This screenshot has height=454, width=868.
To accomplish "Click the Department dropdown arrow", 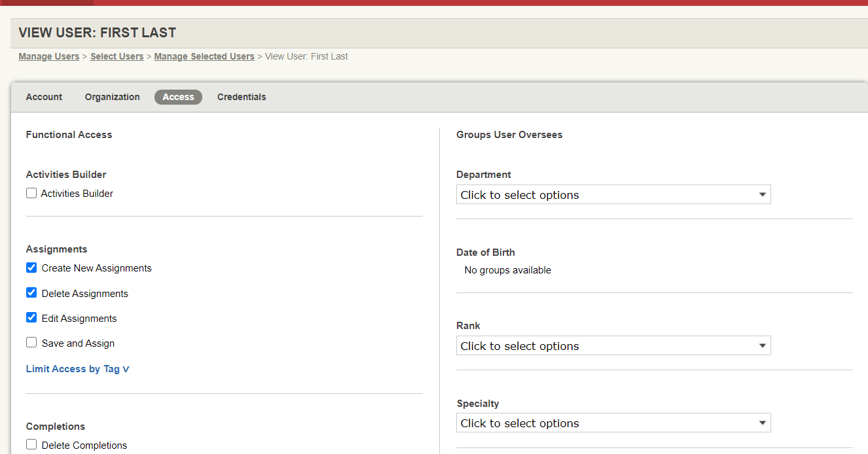I will click(x=762, y=195).
